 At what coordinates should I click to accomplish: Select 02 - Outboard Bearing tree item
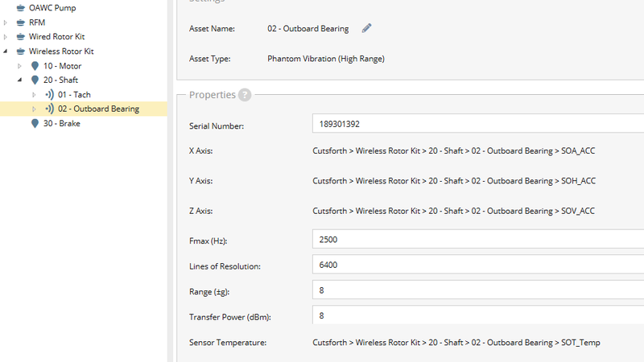click(x=98, y=109)
